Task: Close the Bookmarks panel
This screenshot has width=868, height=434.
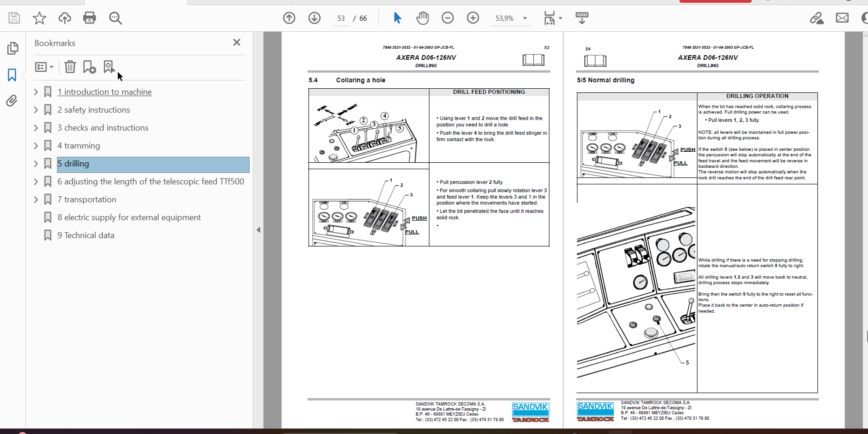Action: [237, 42]
